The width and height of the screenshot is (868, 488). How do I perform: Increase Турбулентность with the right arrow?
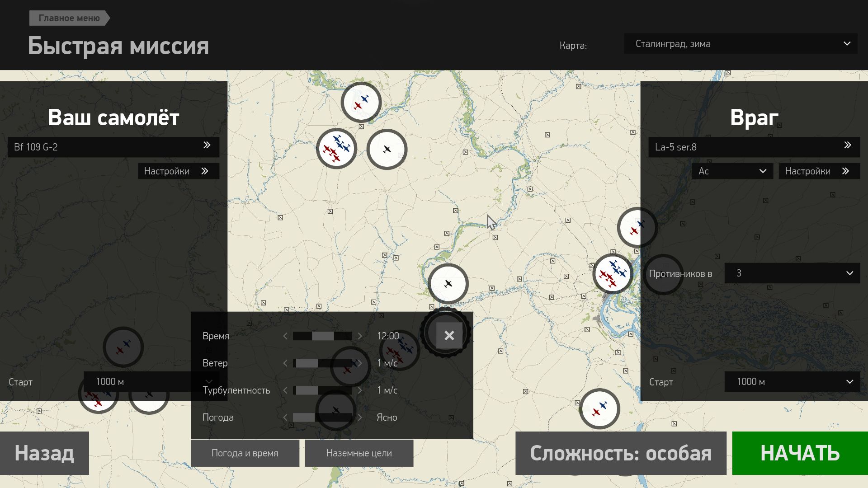tap(360, 390)
